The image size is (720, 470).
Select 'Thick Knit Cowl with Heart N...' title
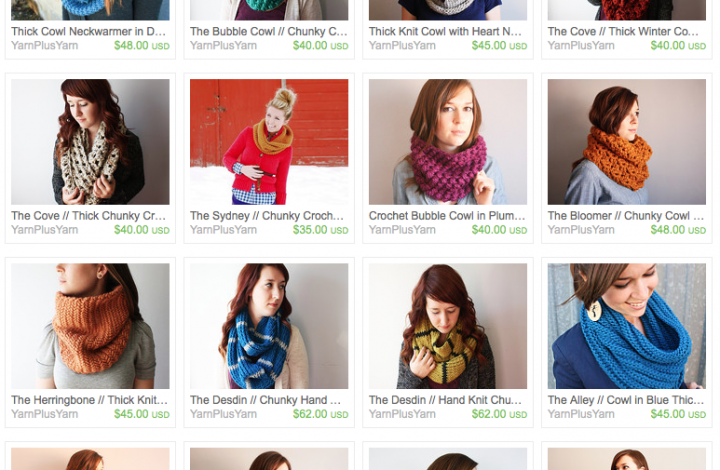pos(445,31)
